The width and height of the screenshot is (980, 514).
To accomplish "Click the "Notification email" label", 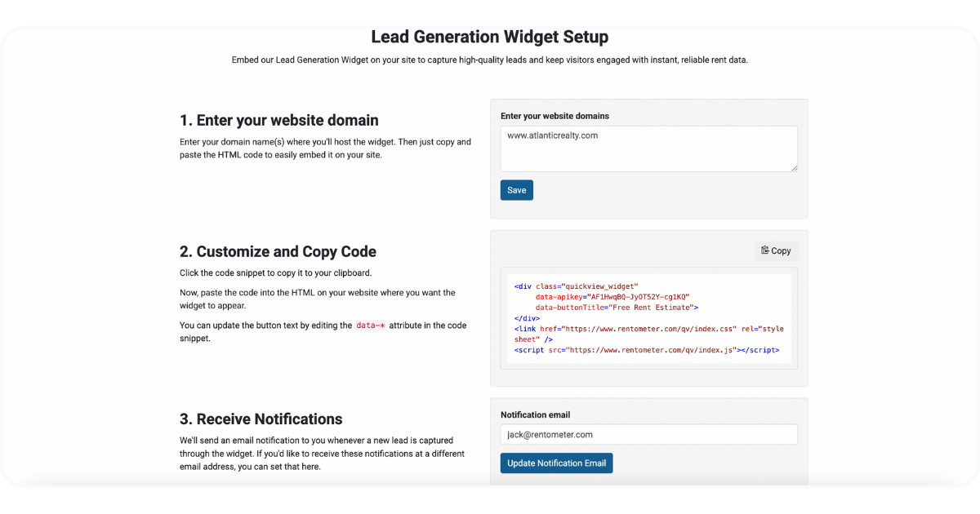I will (535, 414).
